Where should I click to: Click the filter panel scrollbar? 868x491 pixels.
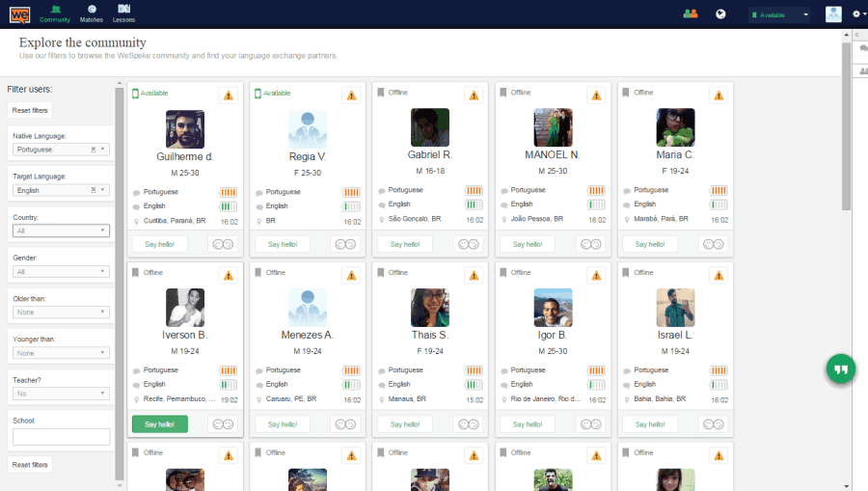click(120, 283)
